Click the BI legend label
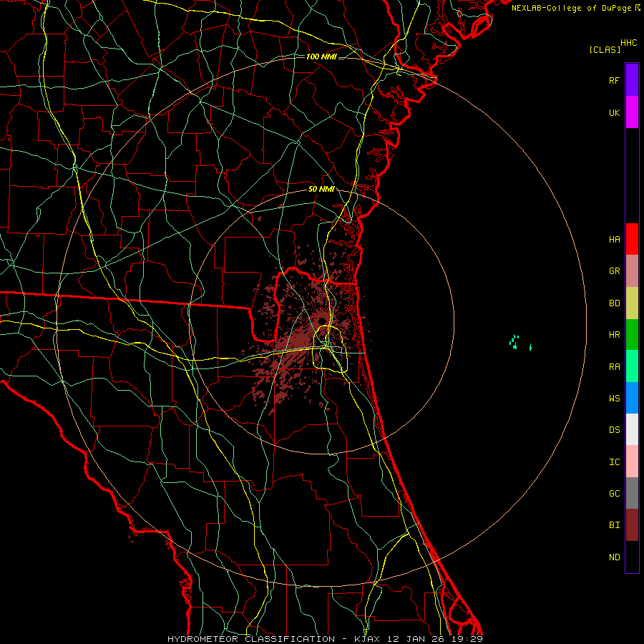This screenshot has width=644, height=644. pos(614,525)
